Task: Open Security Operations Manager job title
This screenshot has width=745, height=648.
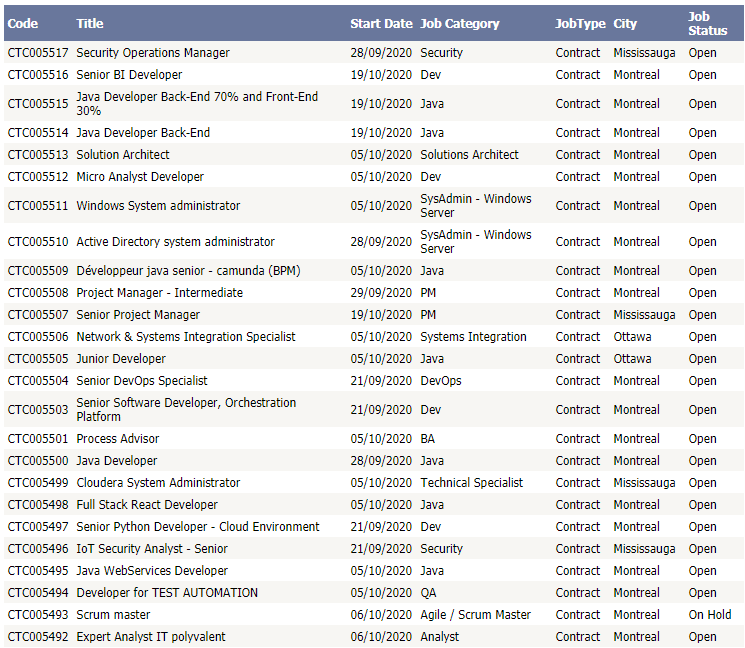Action: click(x=153, y=53)
